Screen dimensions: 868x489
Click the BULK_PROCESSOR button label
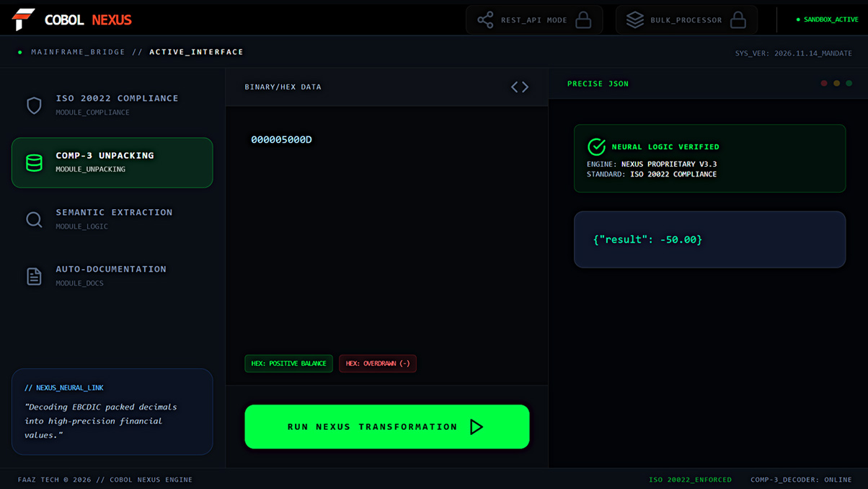point(686,20)
